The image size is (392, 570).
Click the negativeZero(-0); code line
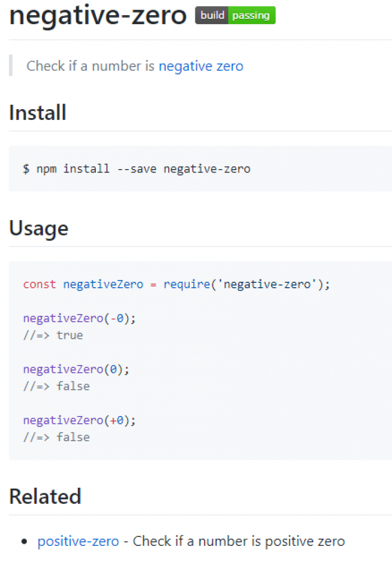tap(80, 319)
